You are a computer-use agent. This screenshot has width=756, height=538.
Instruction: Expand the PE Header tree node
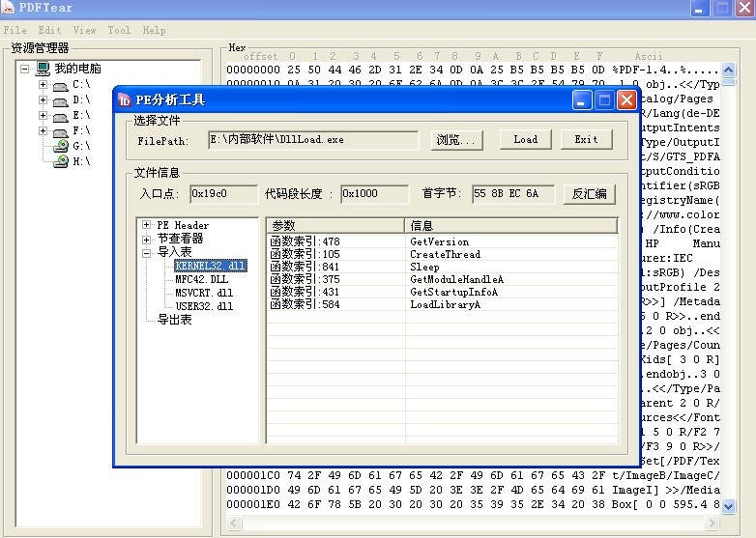click(146, 225)
